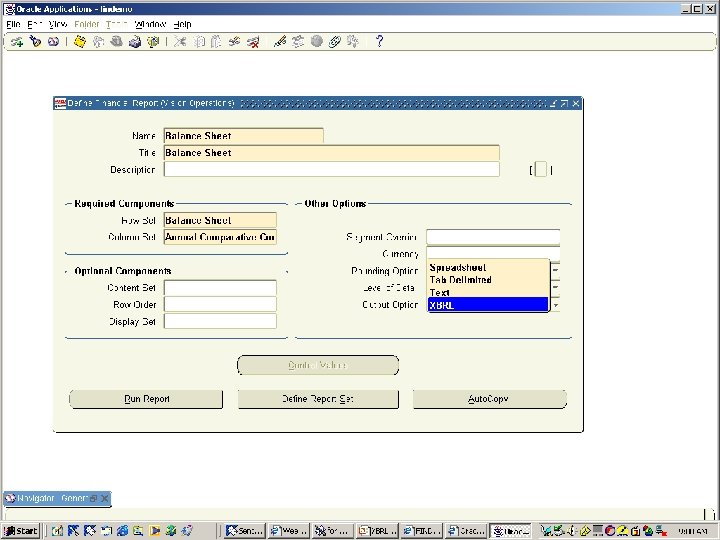
Task: Open the descriptive flexfield bracket box
Action: [541, 169]
